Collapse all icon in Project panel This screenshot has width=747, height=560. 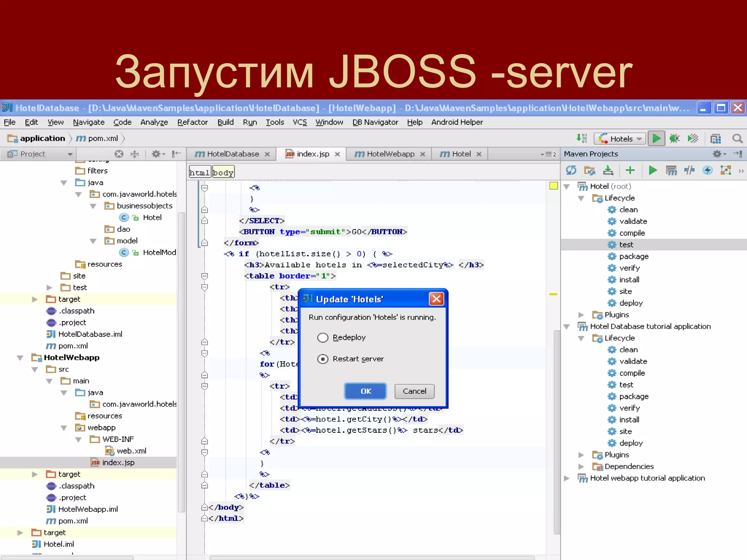[135, 154]
